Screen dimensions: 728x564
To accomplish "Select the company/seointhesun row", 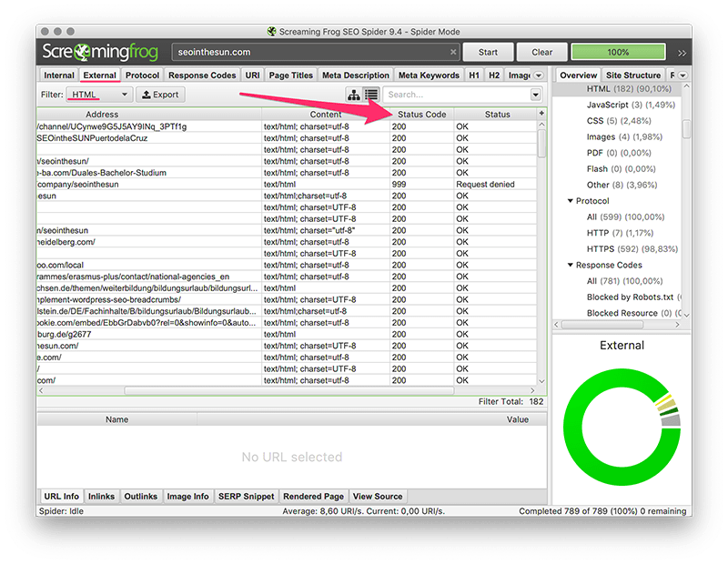I will pos(287,185).
